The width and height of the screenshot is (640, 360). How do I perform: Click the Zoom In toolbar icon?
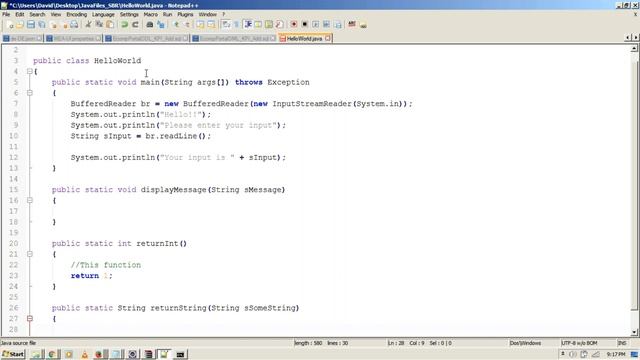pos(176,25)
